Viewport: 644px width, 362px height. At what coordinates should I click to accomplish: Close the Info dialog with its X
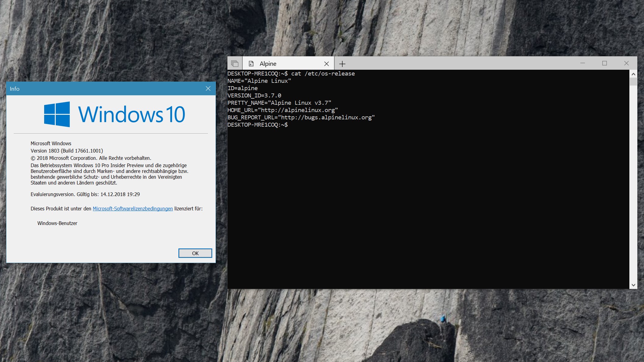pyautogui.click(x=208, y=89)
